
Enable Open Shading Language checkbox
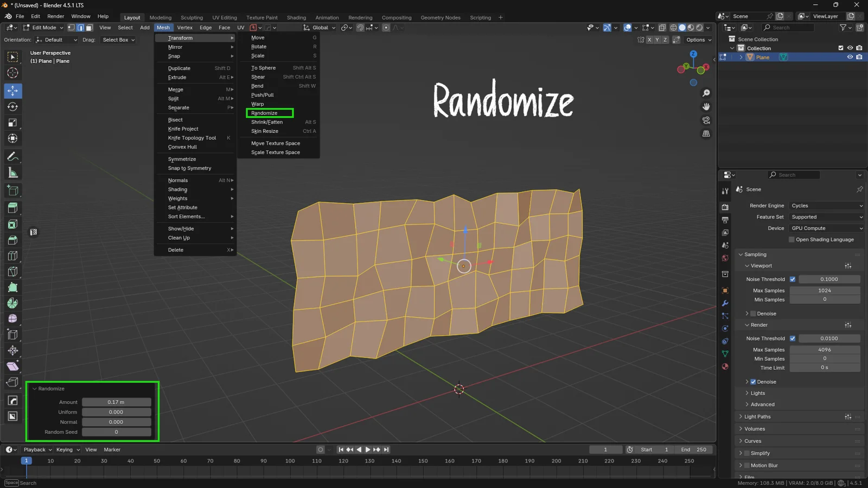pyautogui.click(x=792, y=240)
